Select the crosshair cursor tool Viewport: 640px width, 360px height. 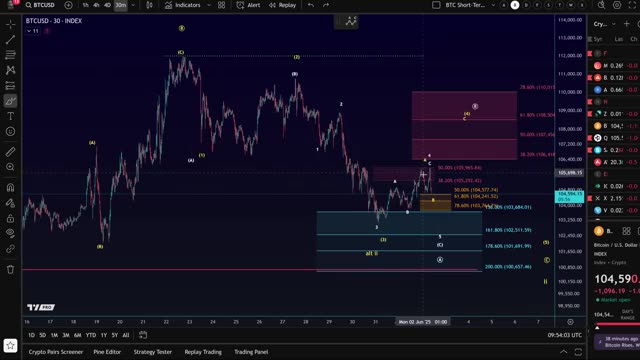coord(11,24)
